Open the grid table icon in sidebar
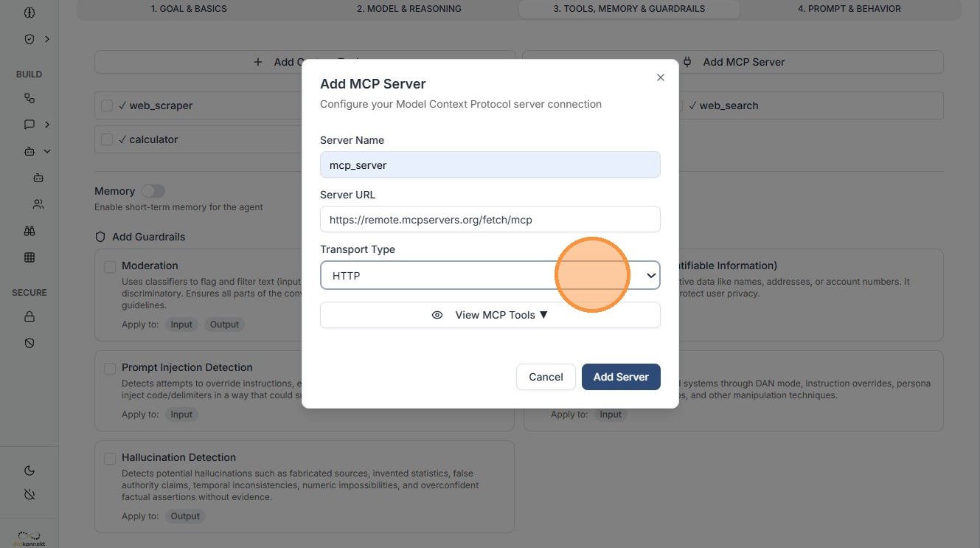This screenshot has height=548, width=980. point(29,257)
